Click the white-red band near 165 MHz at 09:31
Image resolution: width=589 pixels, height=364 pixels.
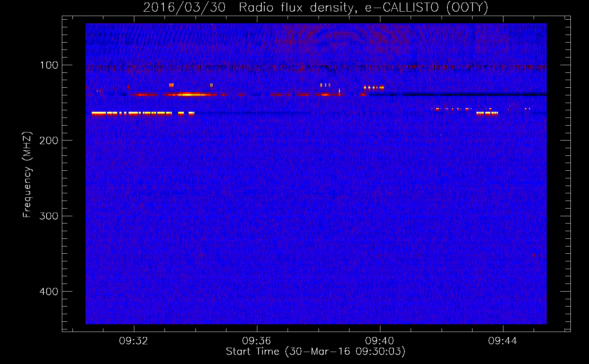[x=143, y=114]
